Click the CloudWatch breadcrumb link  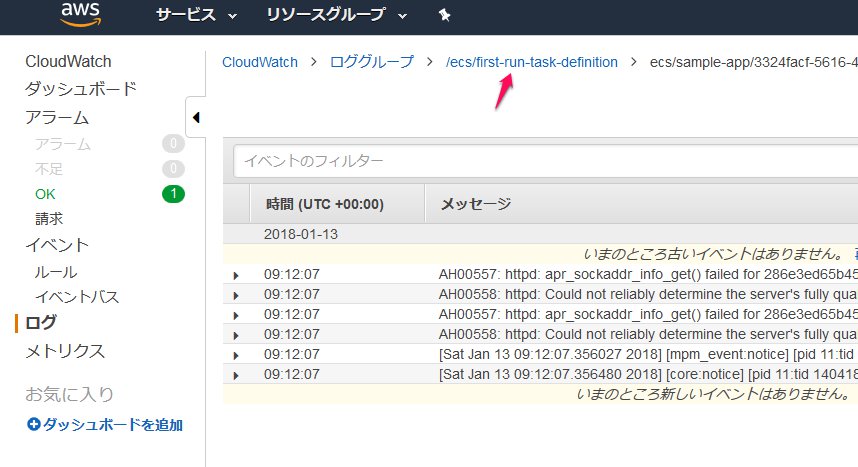click(260, 62)
